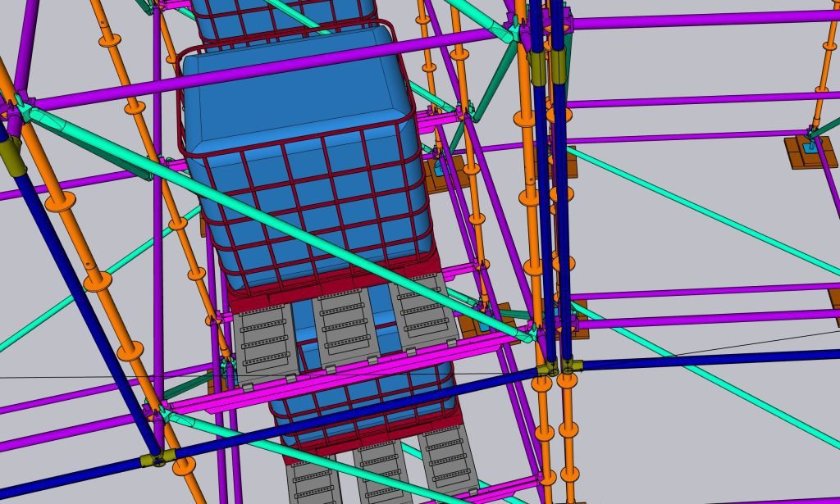Click the gray pallet at the bottom center
Screen dimensions: 840x504
pos(381,475)
